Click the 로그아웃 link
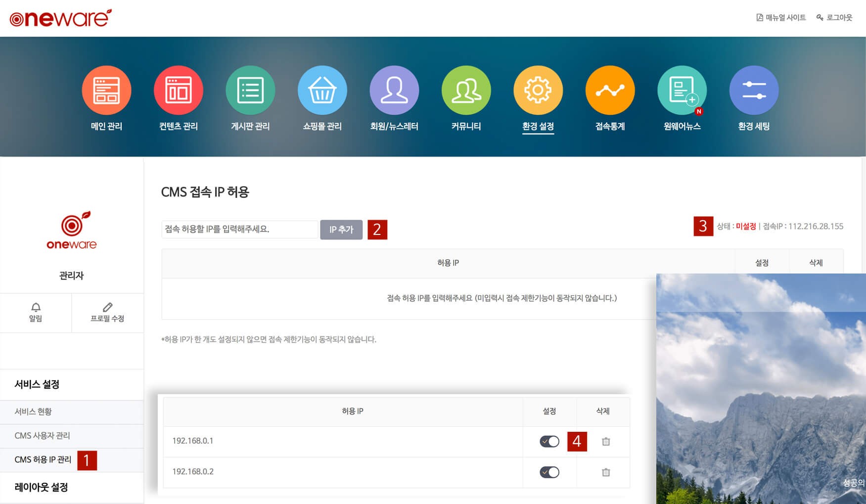Viewport: 866px width, 504px height. 834,18
